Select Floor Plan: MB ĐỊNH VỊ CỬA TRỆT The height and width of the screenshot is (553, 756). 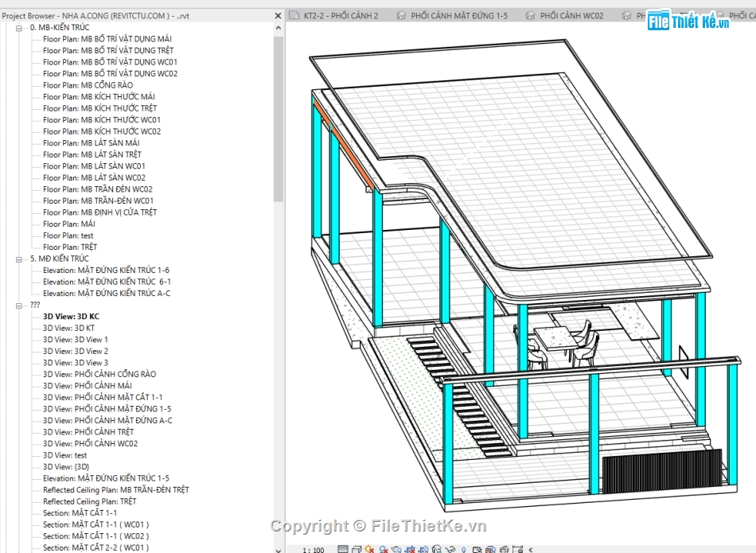point(99,212)
